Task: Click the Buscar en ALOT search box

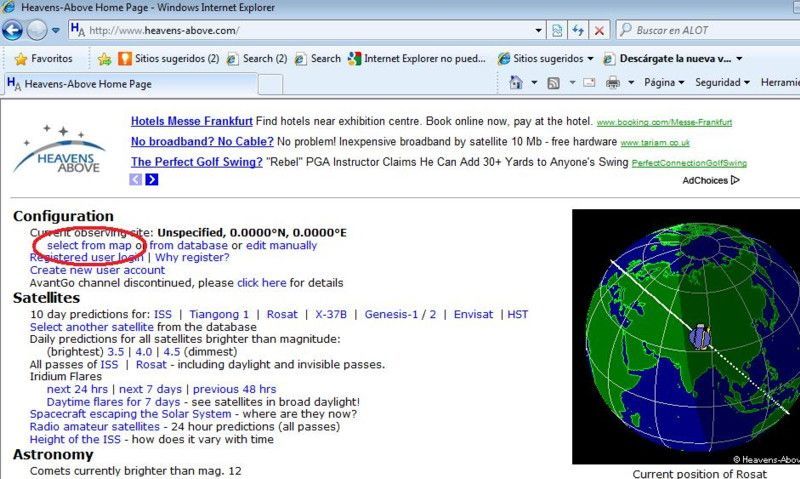Action: (709, 31)
